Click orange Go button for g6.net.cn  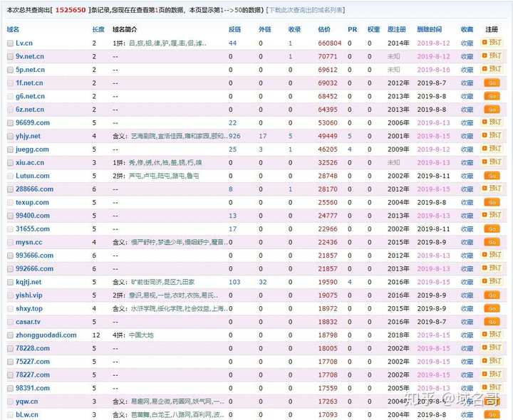[492, 96]
